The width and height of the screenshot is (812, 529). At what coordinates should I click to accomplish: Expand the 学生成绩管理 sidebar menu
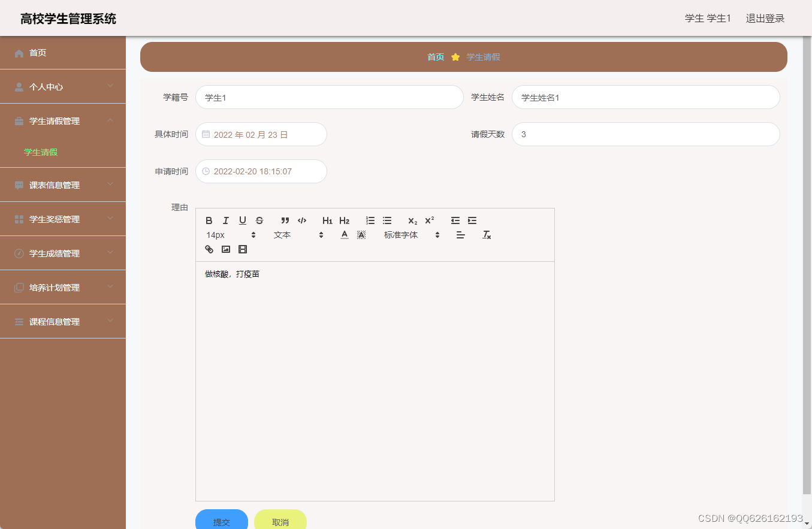point(63,253)
